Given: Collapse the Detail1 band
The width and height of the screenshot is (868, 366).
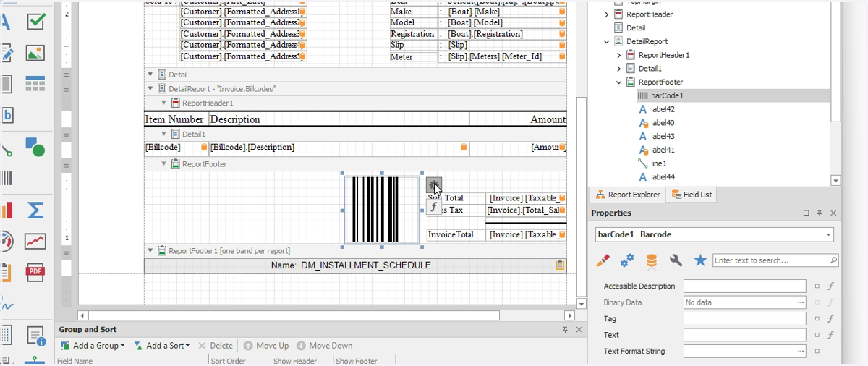Looking at the screenshot, I should (x=164, y=134).
